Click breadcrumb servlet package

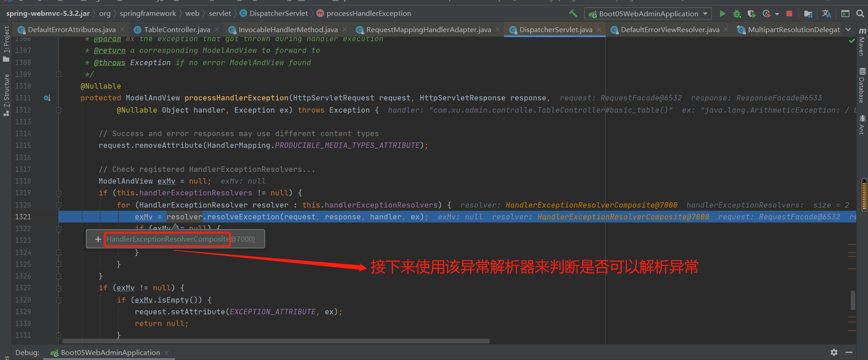click(220, 14)
